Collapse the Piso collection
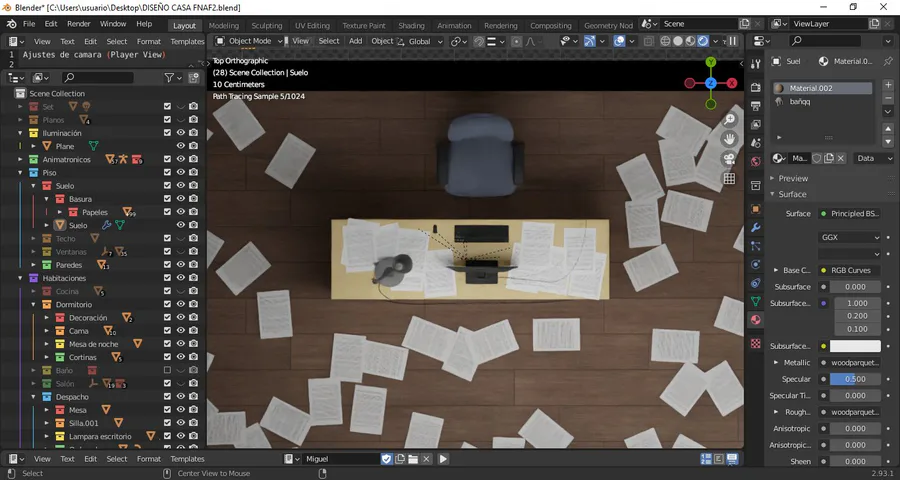This screenshot has width=900, height=480. 20,172
